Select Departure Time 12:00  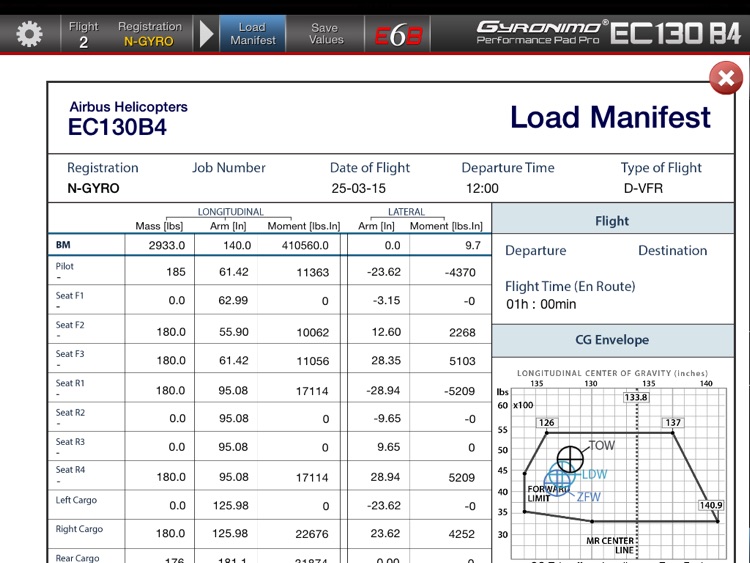482,188
